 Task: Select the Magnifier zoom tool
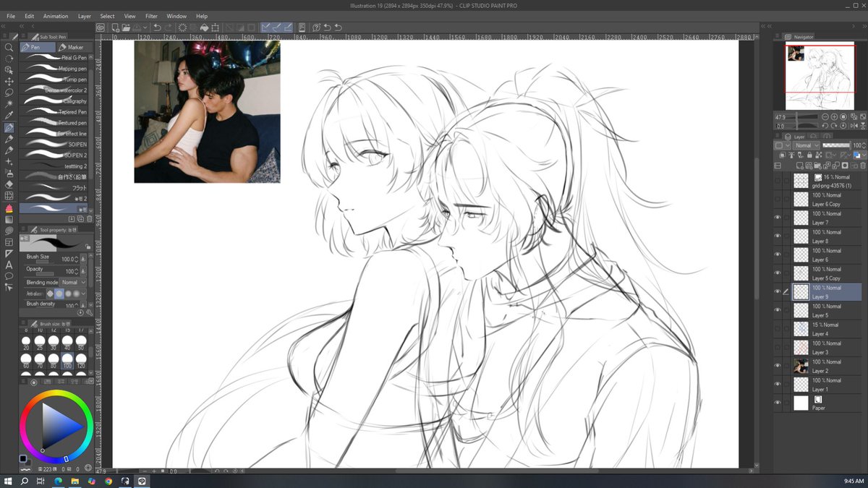9,47
